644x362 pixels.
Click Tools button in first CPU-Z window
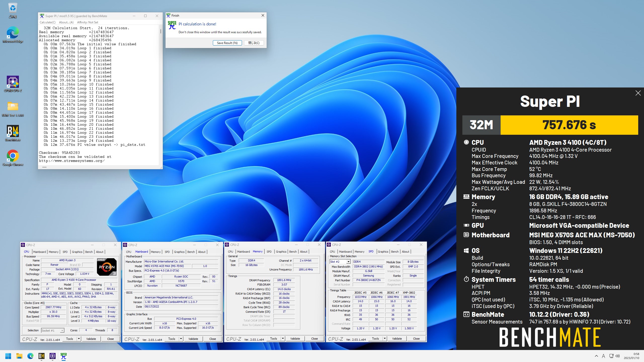pyautogui.click(x=69, y=339)
